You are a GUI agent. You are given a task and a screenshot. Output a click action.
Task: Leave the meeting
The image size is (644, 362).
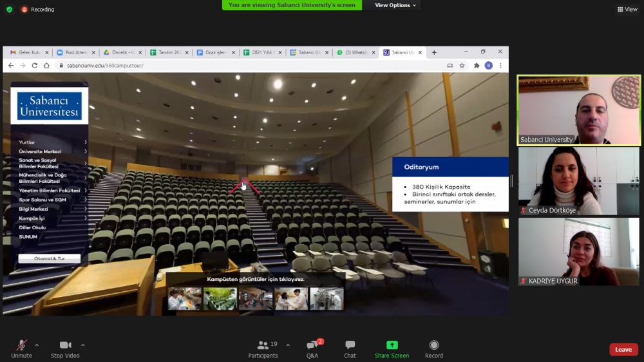[623, 350]
